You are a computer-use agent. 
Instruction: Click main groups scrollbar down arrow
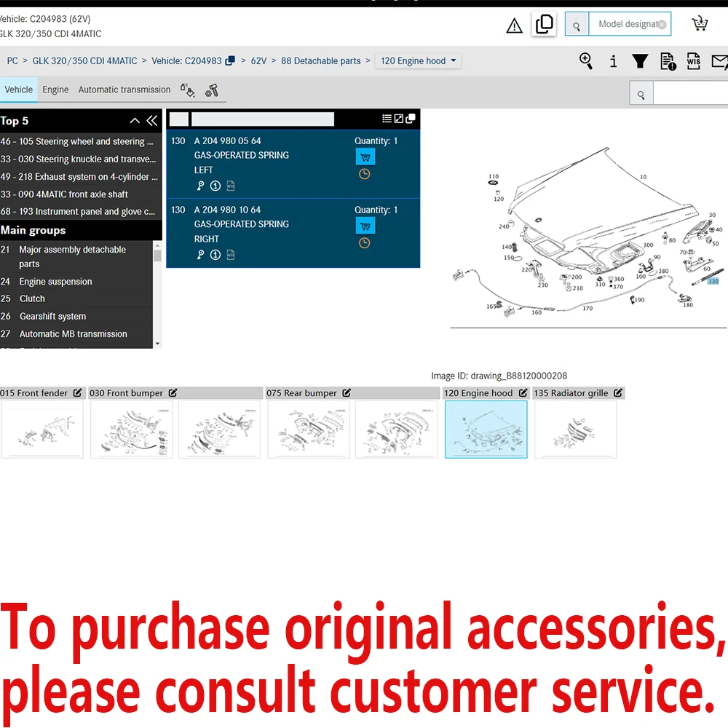tap(157, 344)
